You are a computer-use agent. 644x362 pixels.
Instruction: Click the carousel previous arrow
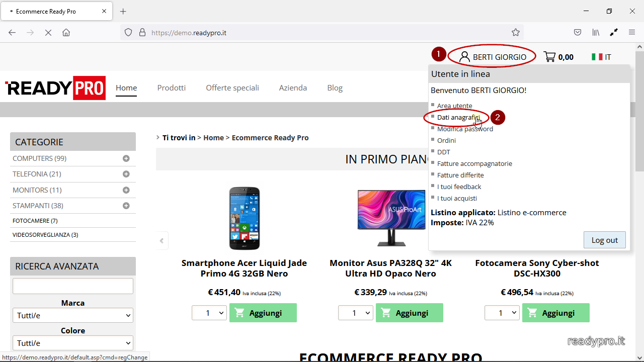point(162,241)
